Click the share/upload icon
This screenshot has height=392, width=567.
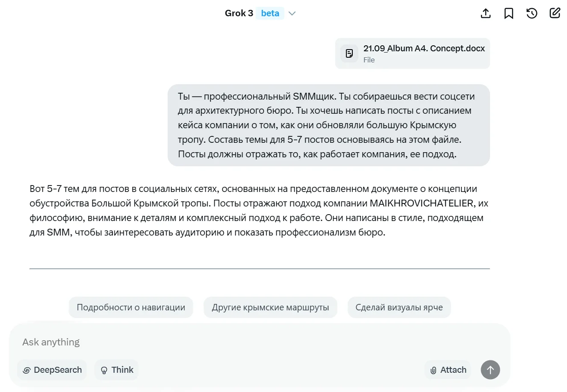486,13
